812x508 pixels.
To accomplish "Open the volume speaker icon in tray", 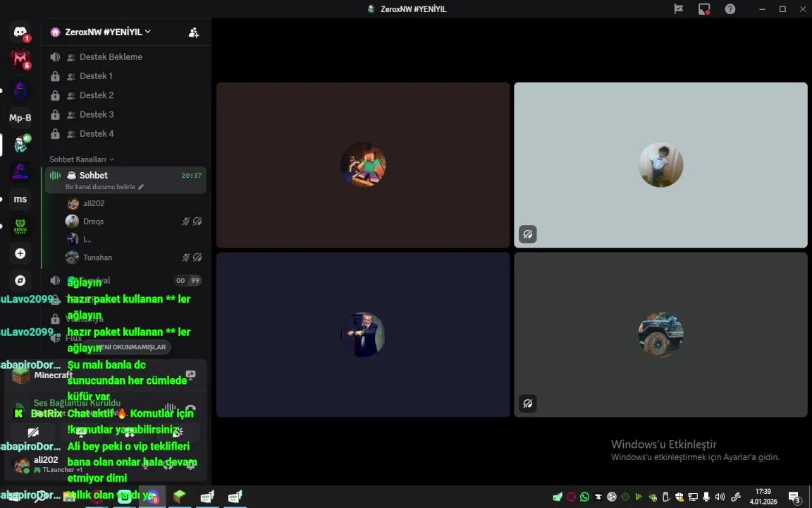I will pyautogui.click(x=720, y=497).
